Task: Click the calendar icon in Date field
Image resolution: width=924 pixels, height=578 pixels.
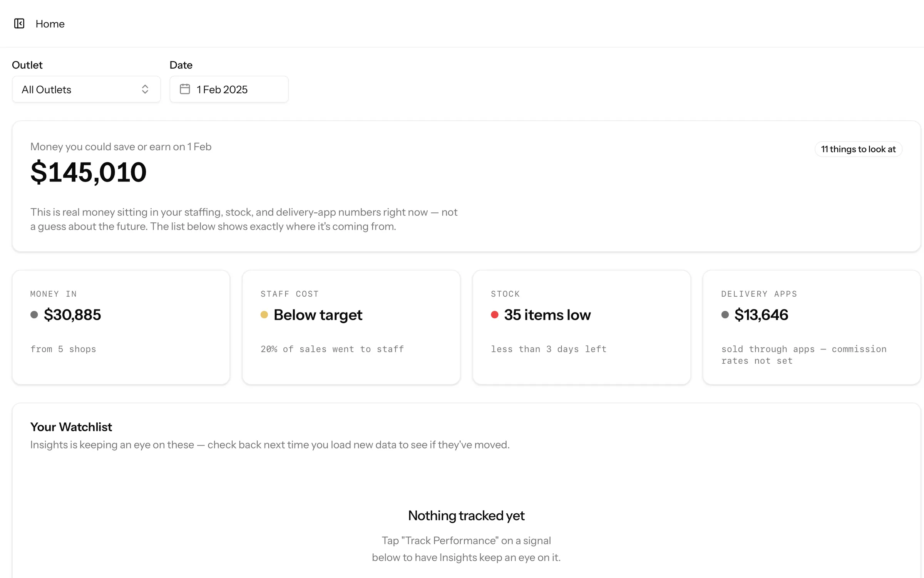Action: [185, 89]
